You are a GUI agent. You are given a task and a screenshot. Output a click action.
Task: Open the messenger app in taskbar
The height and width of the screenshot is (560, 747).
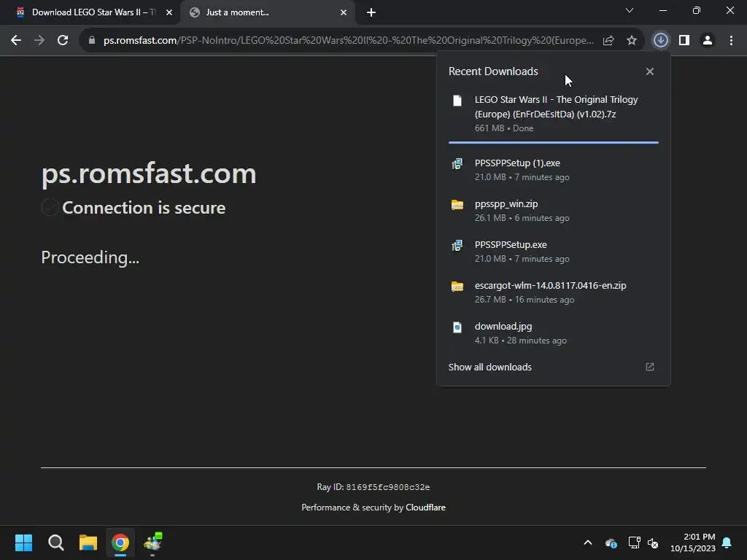tap(153, 542)
